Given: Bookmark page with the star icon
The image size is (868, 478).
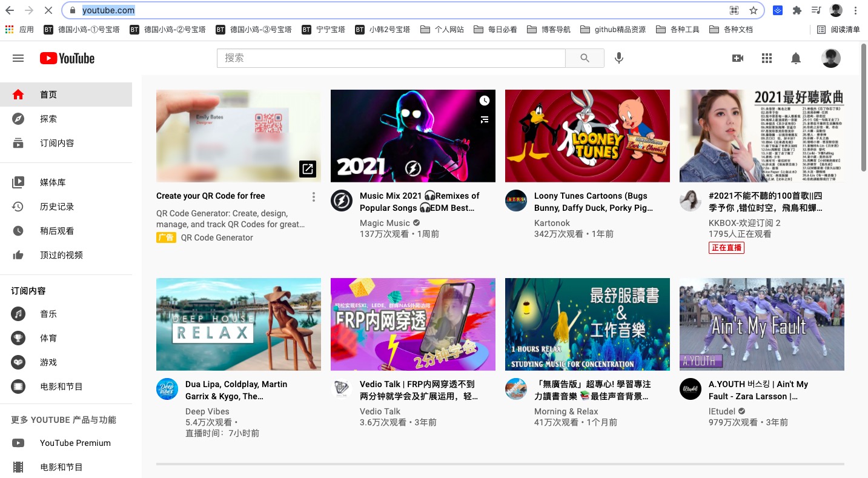Looking at the screenshot, I should 754,10.
